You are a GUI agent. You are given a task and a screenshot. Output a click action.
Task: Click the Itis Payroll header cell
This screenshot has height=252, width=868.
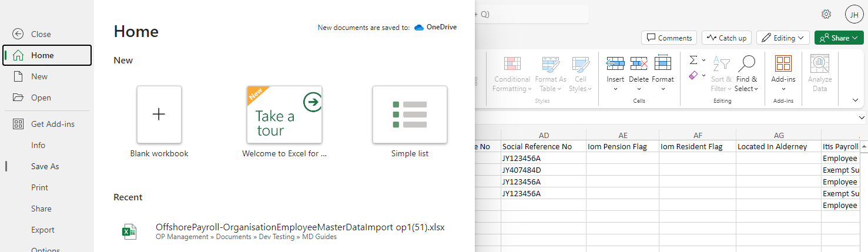coord(840,147)
